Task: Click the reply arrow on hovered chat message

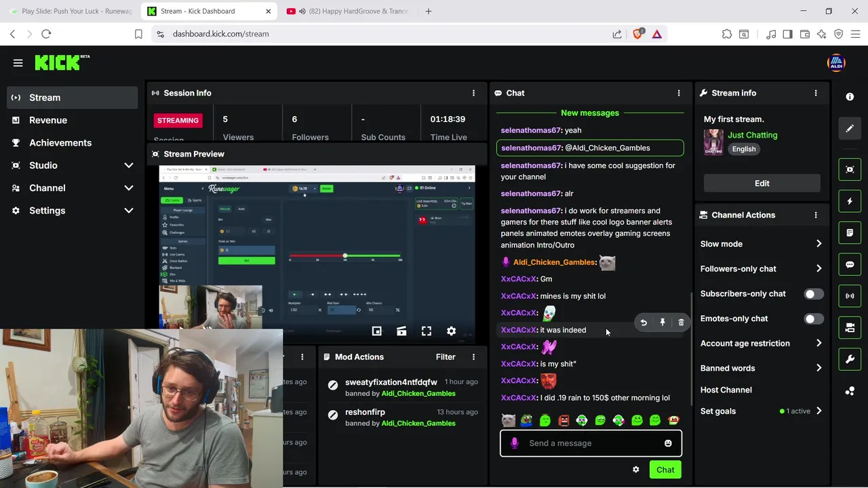Action: point(644,323)
